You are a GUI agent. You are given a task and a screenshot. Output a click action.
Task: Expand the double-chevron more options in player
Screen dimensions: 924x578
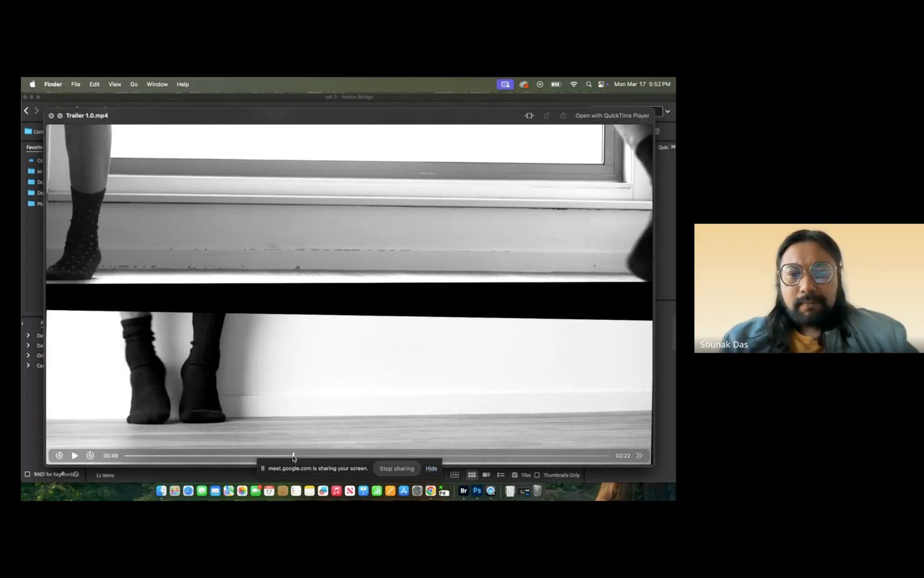click(639, 455)
